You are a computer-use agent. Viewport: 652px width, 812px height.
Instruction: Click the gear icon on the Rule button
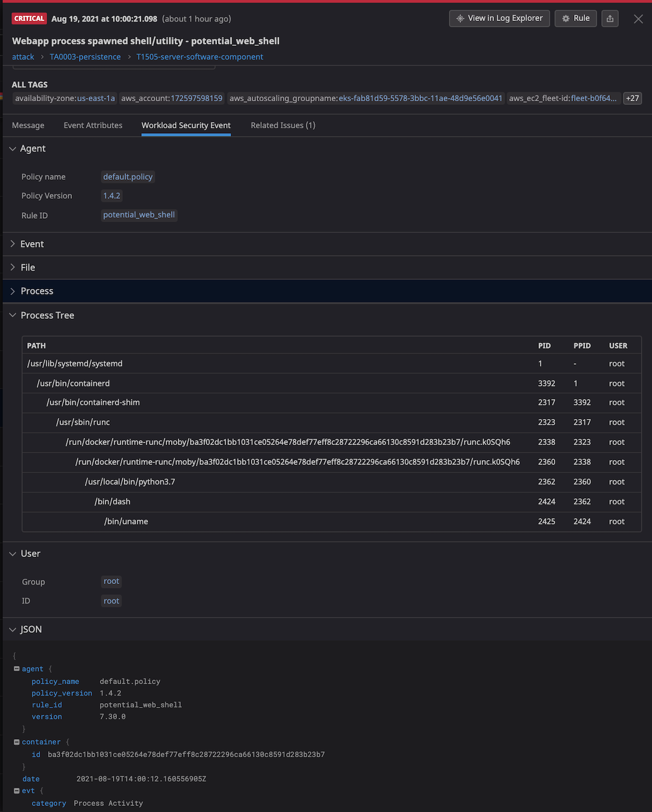565,18
